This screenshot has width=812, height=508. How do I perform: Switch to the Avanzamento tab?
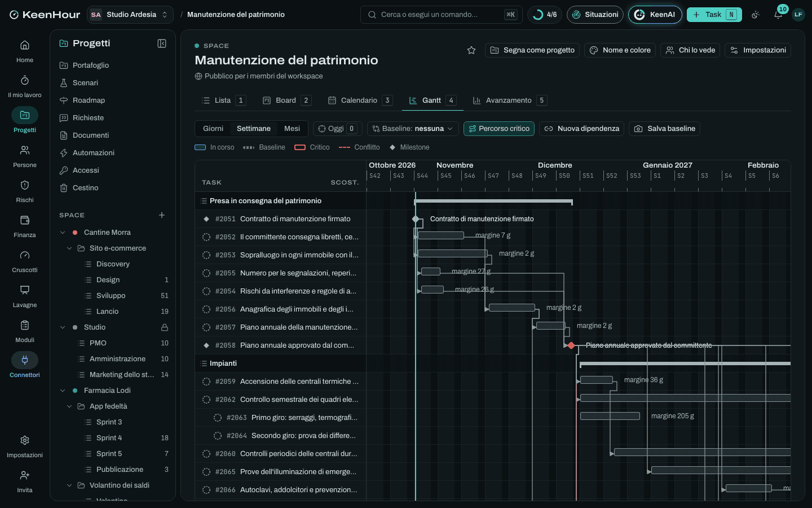509,100
